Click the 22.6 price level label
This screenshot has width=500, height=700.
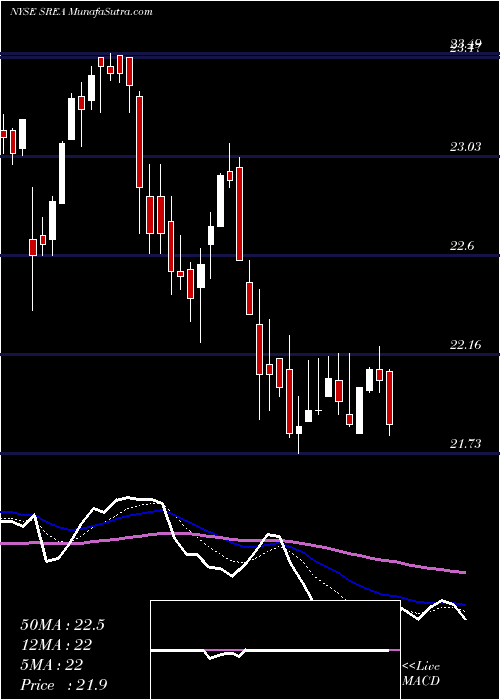(462, 246)
